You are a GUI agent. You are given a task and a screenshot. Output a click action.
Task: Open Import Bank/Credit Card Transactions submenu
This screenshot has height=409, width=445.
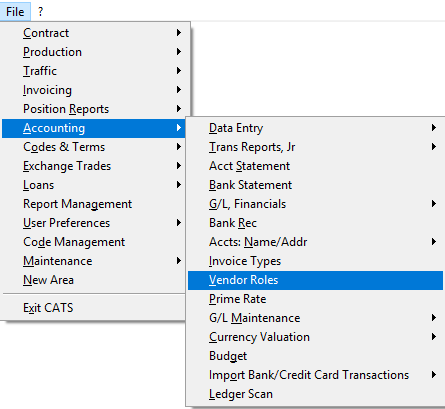(315, 375)
